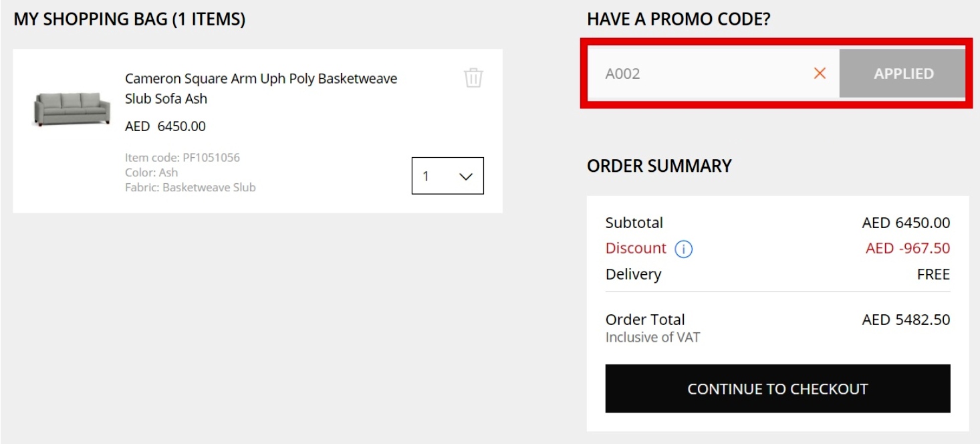Click CONTINUE TO CHECKOUT
This screenshot has height=444, width=980.
[x=777, y=388]
